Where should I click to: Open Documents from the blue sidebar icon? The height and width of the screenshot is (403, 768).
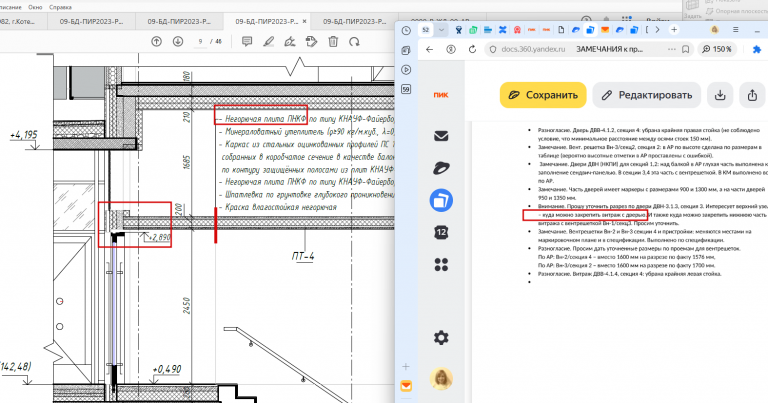(441, 200)
